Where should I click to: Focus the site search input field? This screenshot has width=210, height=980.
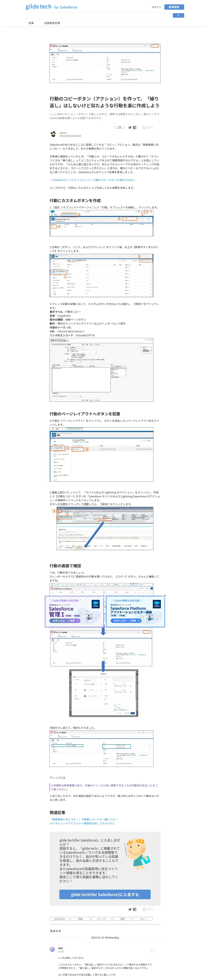tap(98, 16)
